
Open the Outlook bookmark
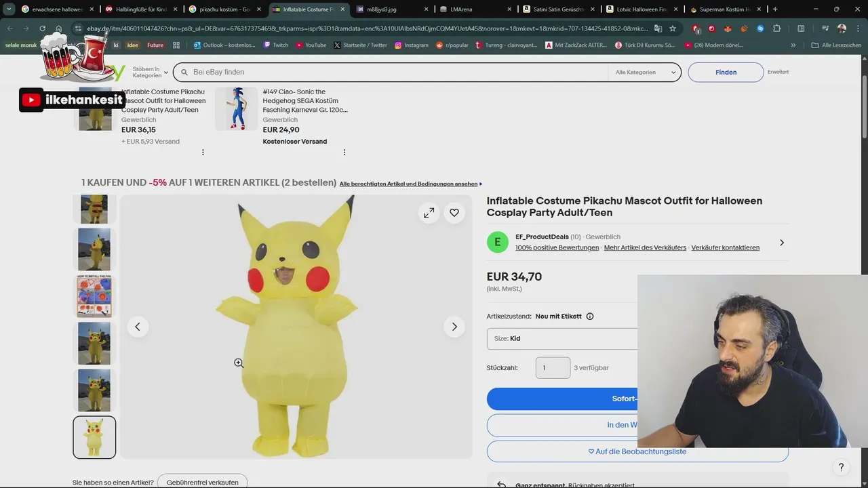coord(224,45)
